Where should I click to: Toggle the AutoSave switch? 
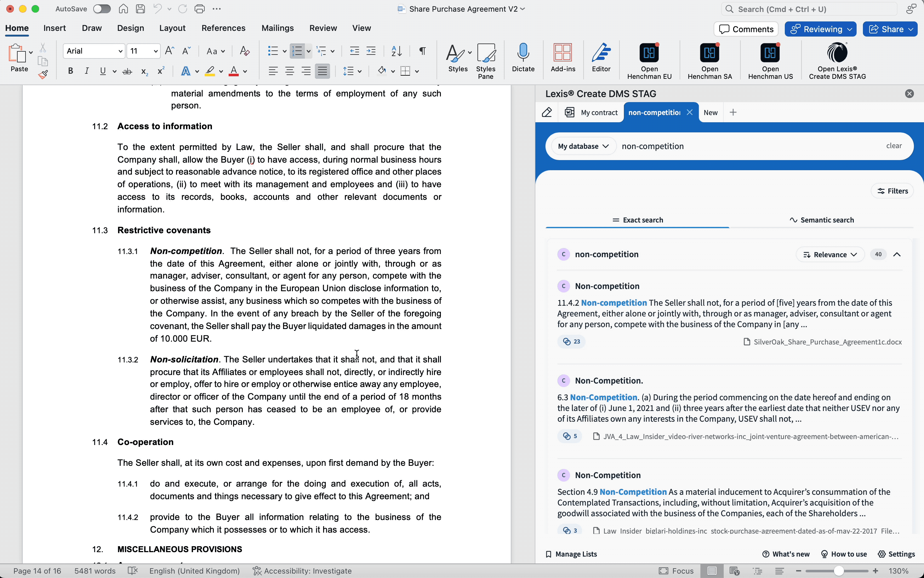(x=102, y=9)
